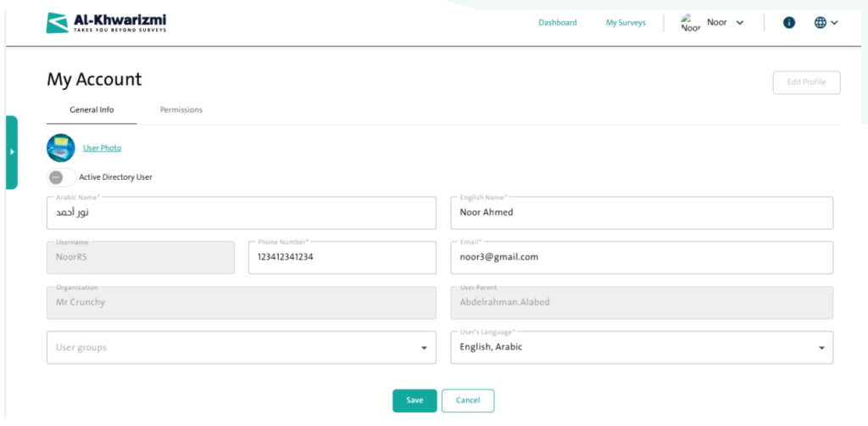Focus the Email input field

(x=641, y=257)
